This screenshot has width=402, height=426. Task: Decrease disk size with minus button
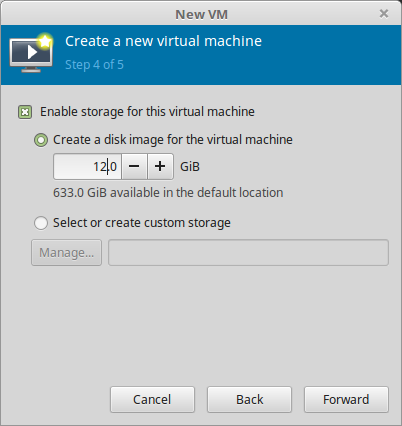pyautogui.click(x=134, y=166)
